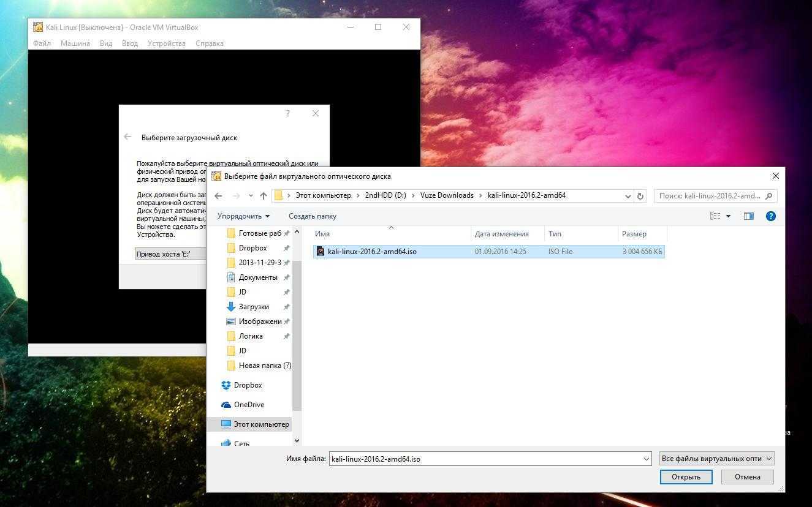812x507 pixels.
Task: Click the Up one level arrow
Action: 264,196
